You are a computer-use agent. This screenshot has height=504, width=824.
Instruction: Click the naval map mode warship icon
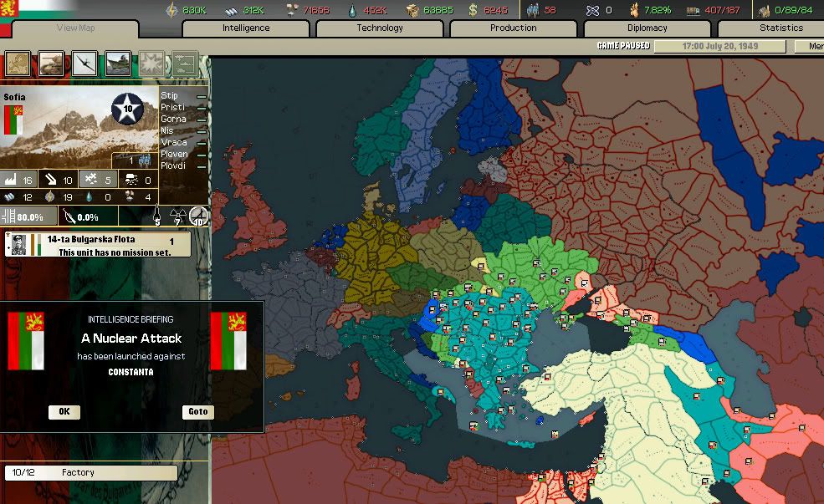point(117,62)
